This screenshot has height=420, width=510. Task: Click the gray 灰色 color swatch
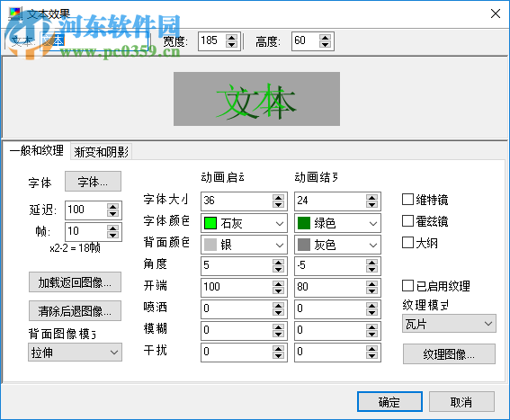point(304,245)
